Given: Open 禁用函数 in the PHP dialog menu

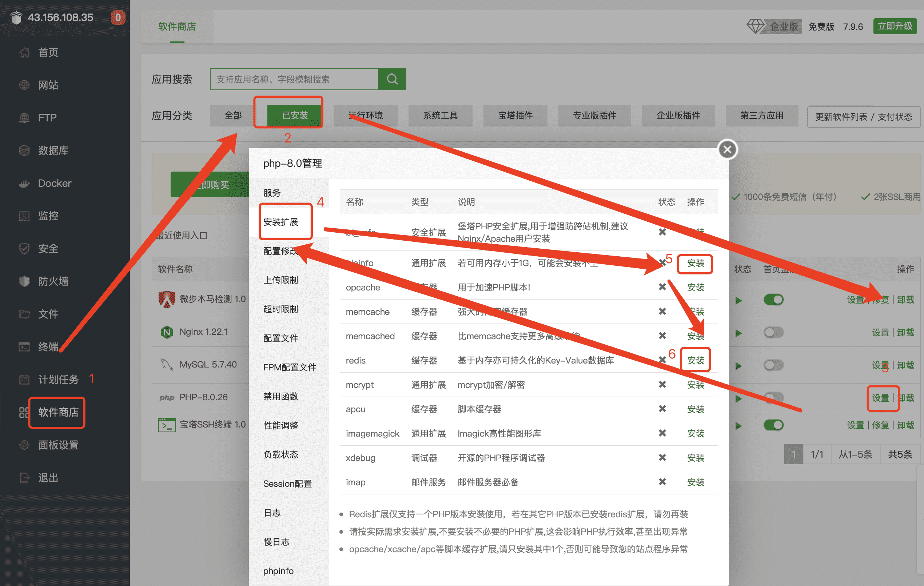Looking at the screenshot, I should coord(288,396).
